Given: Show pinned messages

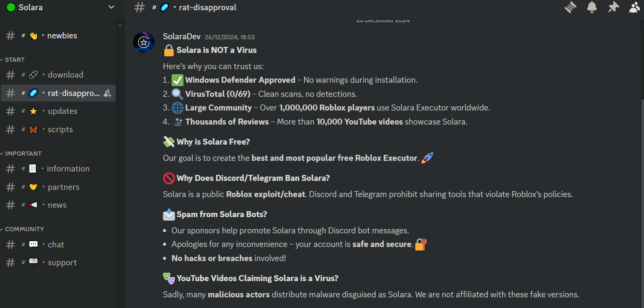Looking at the screenshot, I should [613, 7].
